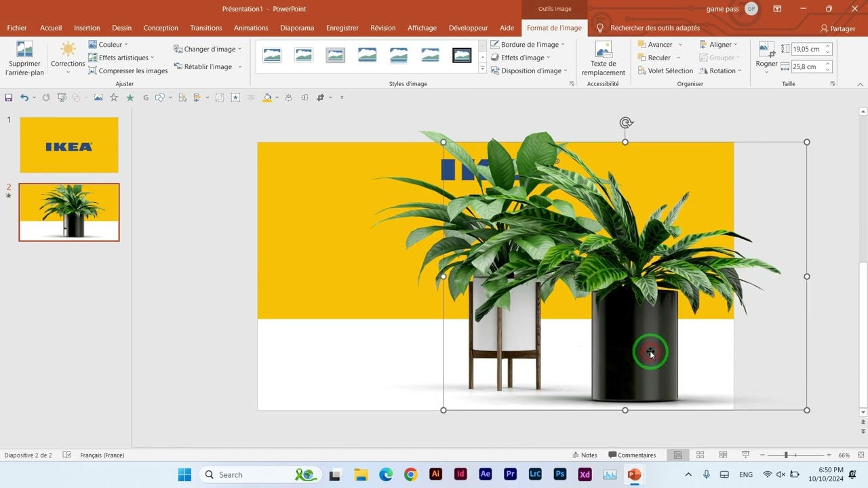868x488 pixels.
Task: Select slide 1 IKEA thumbnail
Action: 69,145
